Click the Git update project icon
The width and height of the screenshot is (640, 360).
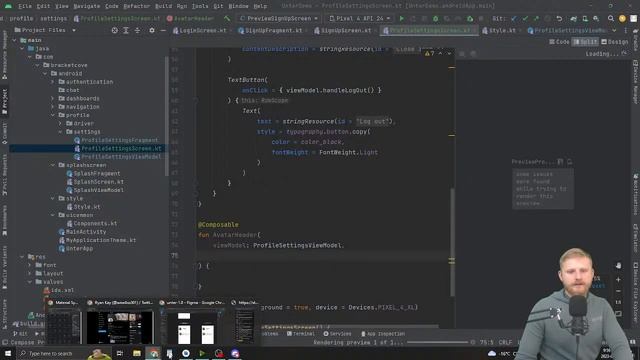point(514,18)
